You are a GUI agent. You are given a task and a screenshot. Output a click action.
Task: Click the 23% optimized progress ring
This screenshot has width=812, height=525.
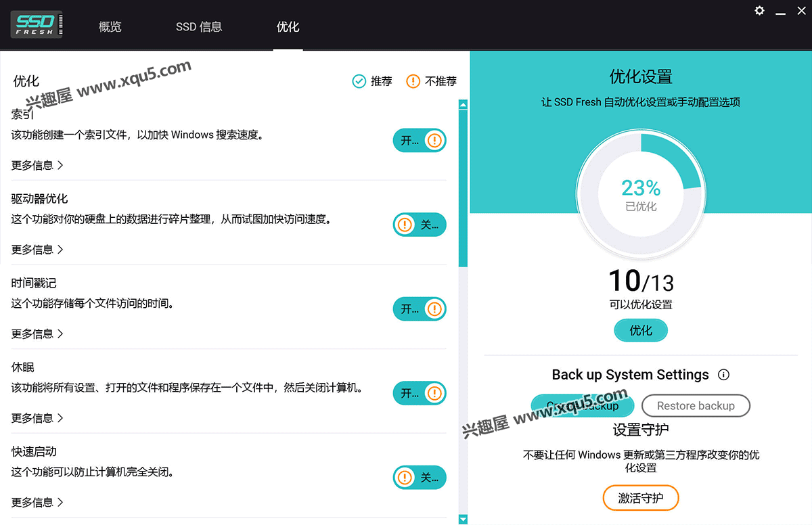pos(640,196)
